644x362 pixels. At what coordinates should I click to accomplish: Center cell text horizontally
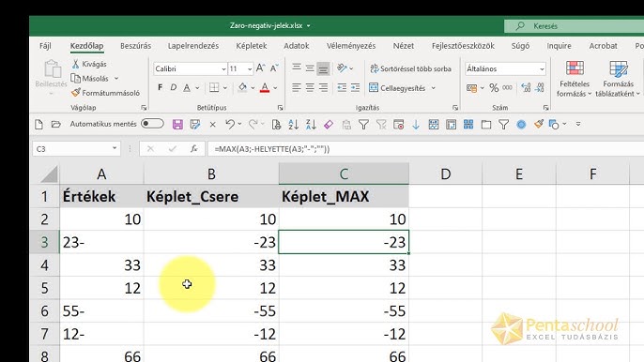[x=310, y=88]
